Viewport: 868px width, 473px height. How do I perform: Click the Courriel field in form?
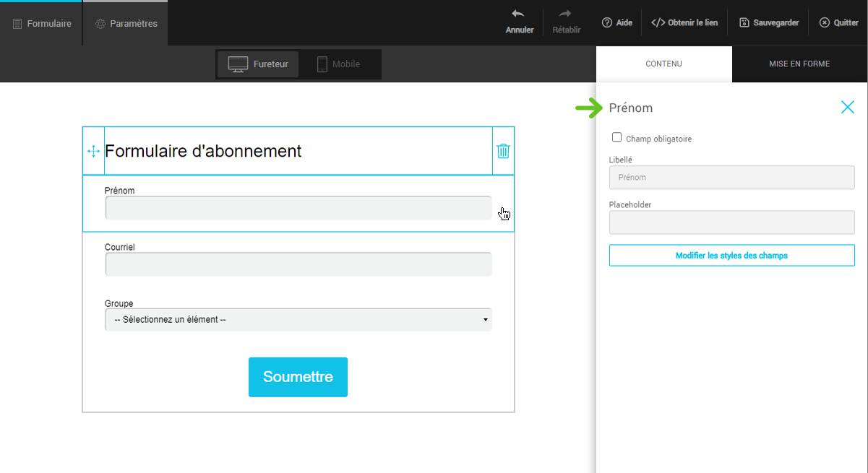pyautogui.click(x=298, y=264)
